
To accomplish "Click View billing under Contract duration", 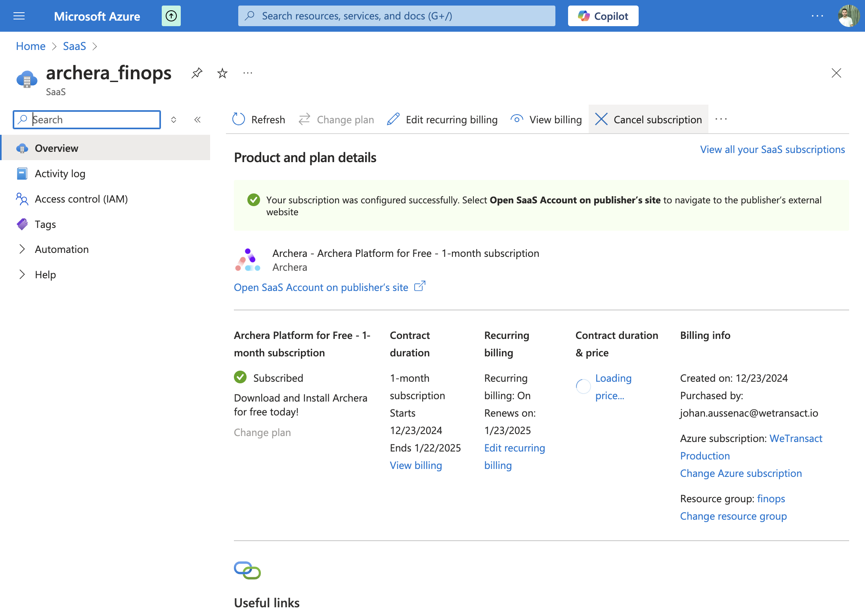I will click(x=416, y=465).
